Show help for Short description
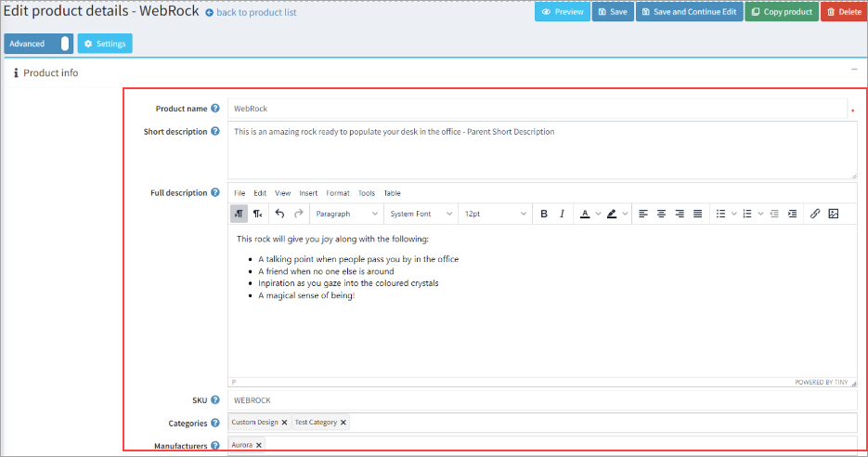This screenshot has width=868, height=457. [x=215, y=131]
